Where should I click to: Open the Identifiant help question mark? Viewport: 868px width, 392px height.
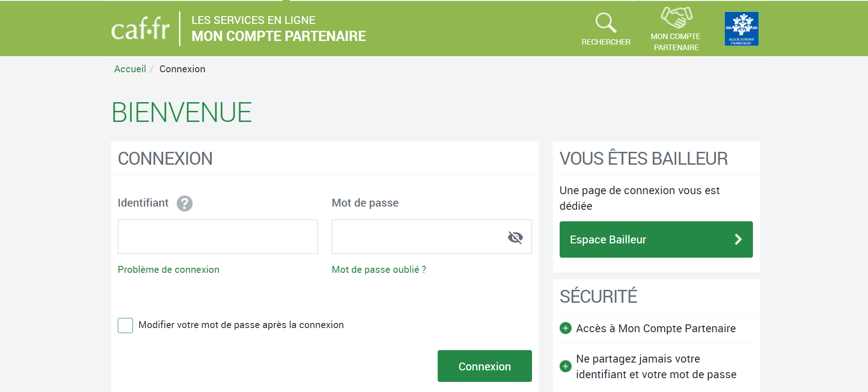click(x=185, y=203)
